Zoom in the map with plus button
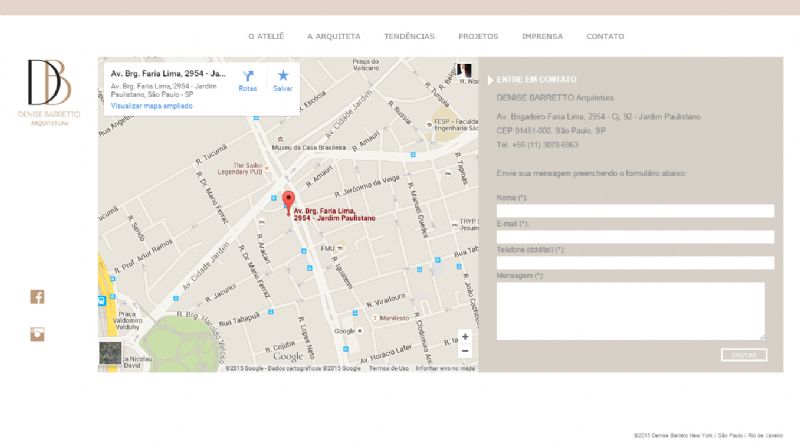800x445 pixels. click(x=465, y=337)
